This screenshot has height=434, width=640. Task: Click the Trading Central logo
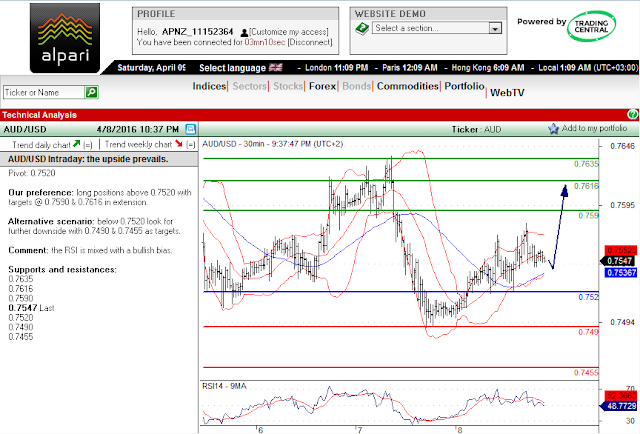[591, 26]
